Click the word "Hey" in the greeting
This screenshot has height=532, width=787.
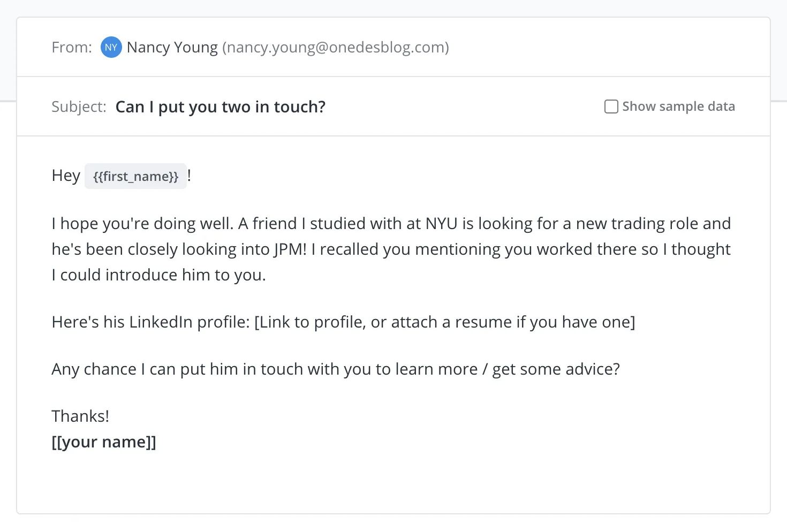(66, 176)
